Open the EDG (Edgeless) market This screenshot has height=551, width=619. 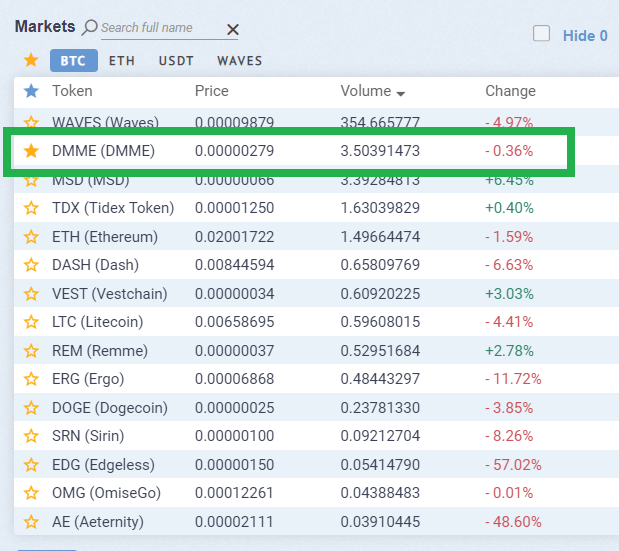click(103, 465)
